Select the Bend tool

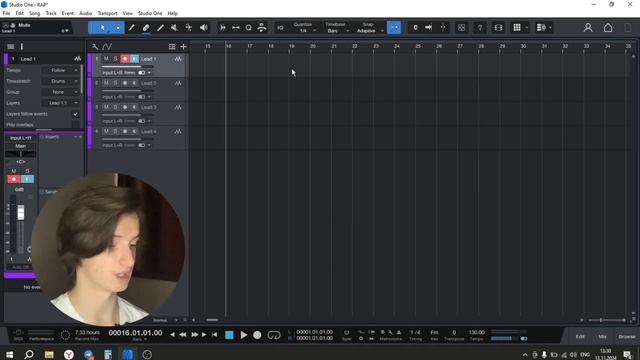pos(189,28)
